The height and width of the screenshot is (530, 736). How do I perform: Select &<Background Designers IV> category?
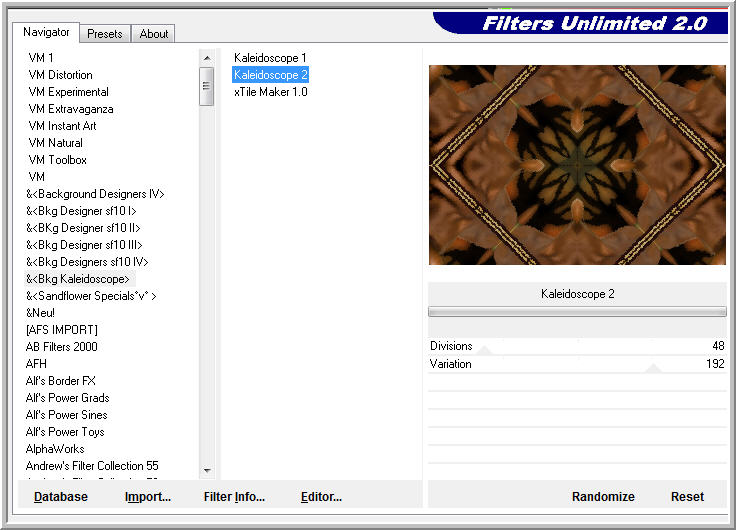pos(95,194)
